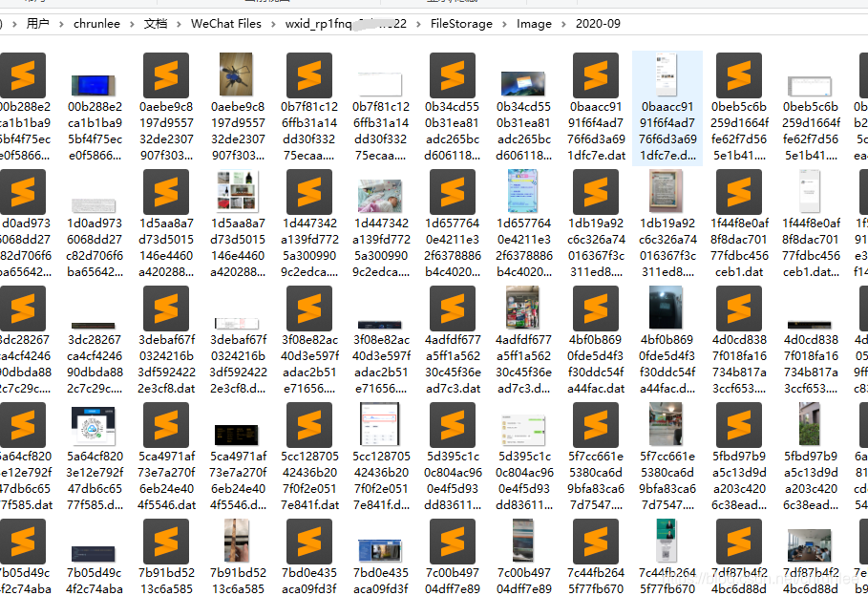Screen dimensions: 868x596
Task: Select chat screenshot thumbnail 5d395c1c
Action: (x=522, y=430)
